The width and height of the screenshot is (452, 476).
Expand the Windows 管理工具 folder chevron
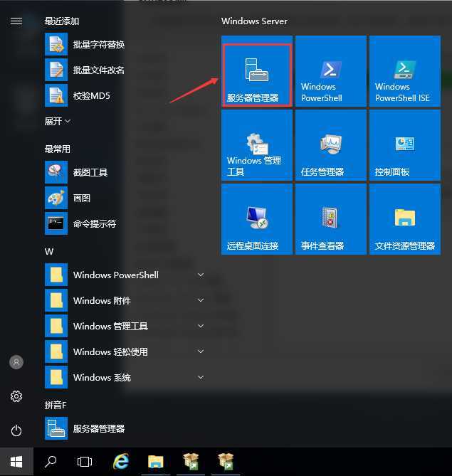(201, 327)
